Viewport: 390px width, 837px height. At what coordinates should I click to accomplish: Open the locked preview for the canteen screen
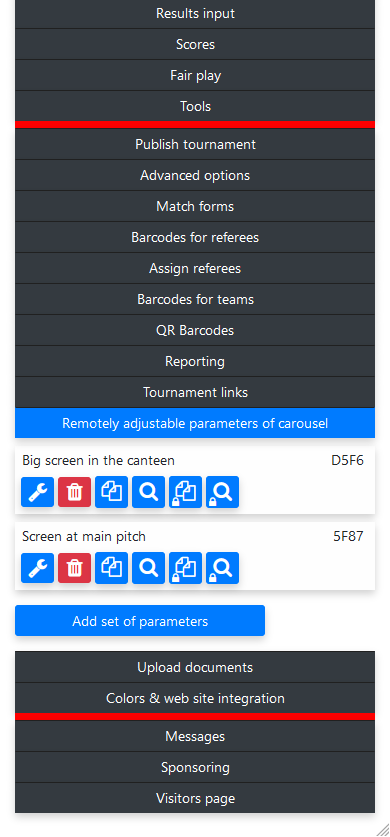coord(222,492)
